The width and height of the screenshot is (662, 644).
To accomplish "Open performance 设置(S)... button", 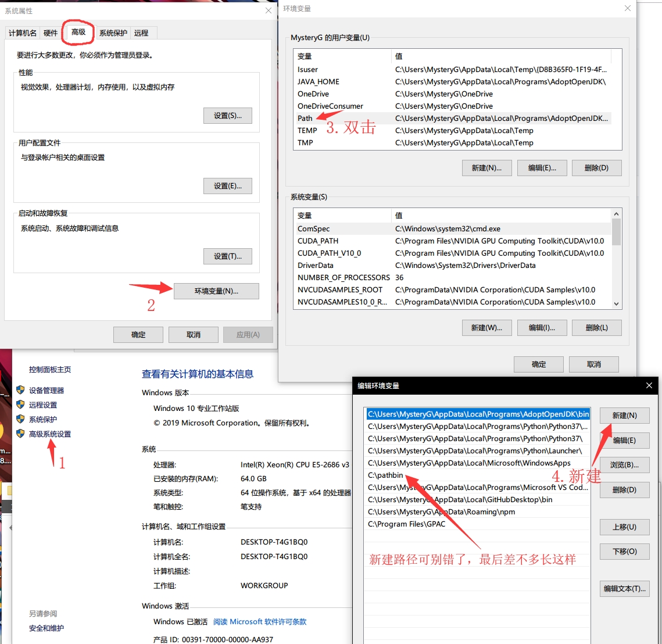I will (228, 116).
